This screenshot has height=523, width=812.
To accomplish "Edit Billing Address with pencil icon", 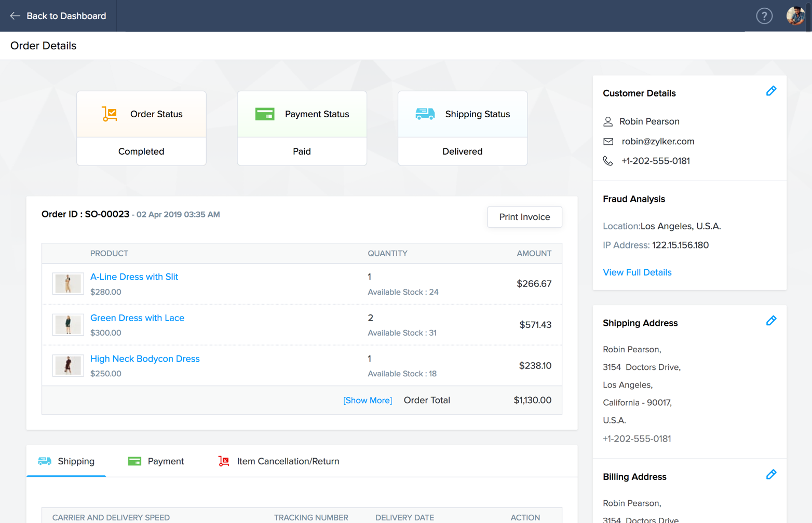I will tap(771, 475).
